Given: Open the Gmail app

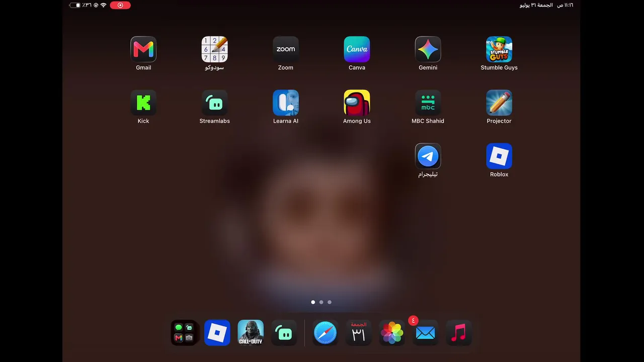Looking at the screenshot, I should pyautogui.click(x=143, y=49).
